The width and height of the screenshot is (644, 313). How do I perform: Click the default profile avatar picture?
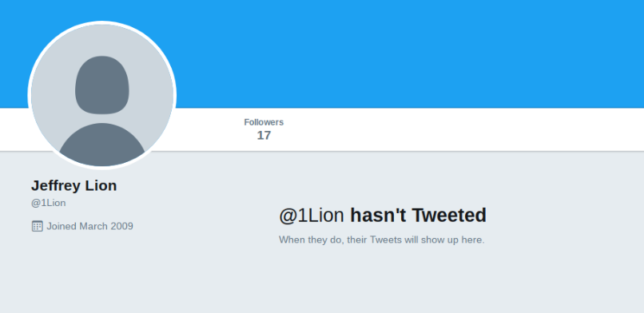tap(101, 95)
